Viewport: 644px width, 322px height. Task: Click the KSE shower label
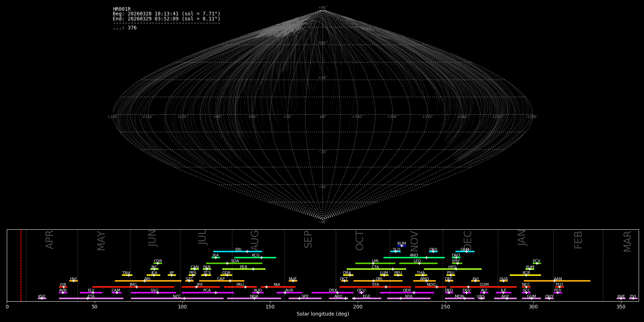(x=42, y=297)
